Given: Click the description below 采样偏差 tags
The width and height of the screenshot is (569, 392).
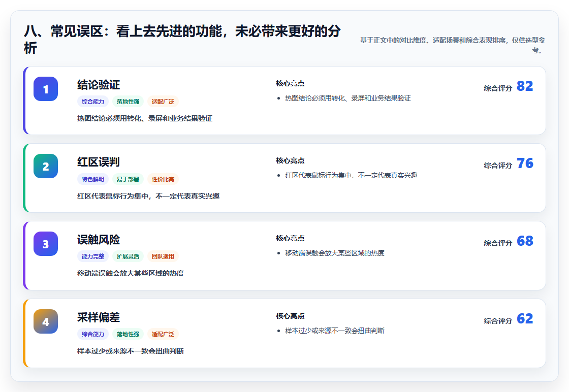Looking at the screenshot, I should click(x=131, y=351).
